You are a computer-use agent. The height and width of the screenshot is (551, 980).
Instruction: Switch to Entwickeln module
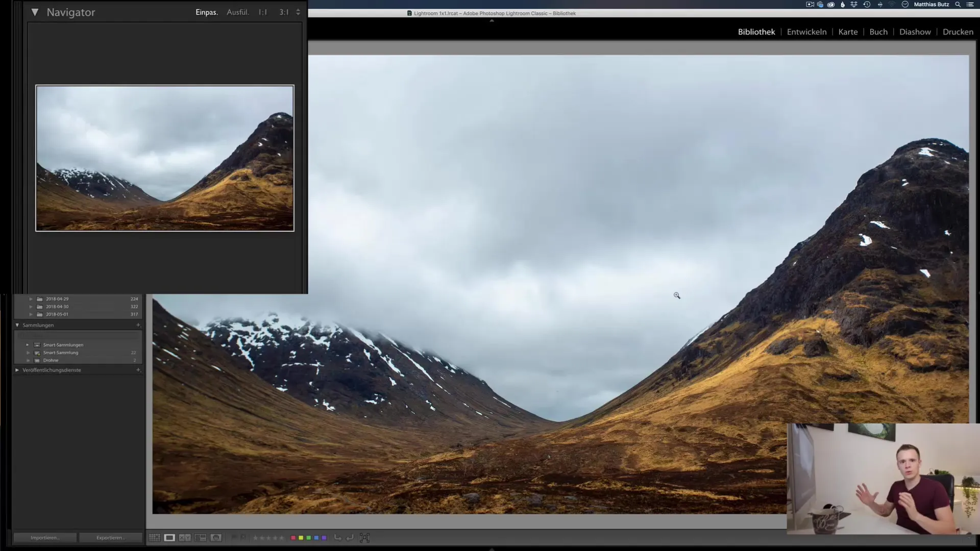806,32
